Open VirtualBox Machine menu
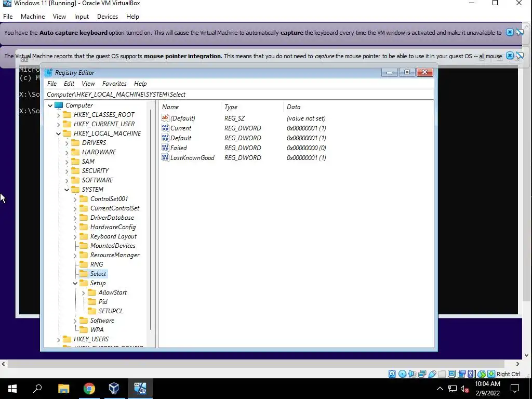This screenshot has height=399, width=532. pyautogui.click(x=33, y=16)
